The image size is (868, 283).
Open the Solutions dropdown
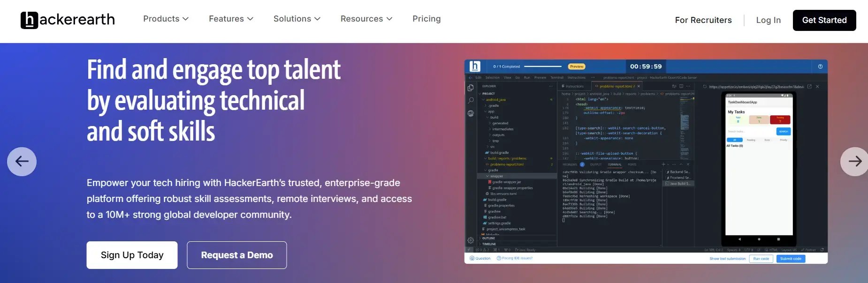[297, 19]
